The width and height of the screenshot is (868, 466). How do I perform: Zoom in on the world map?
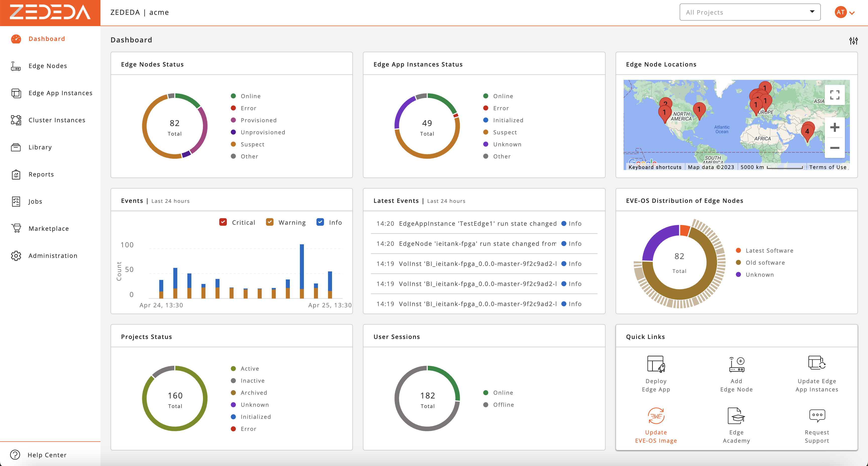pos(835,127)
